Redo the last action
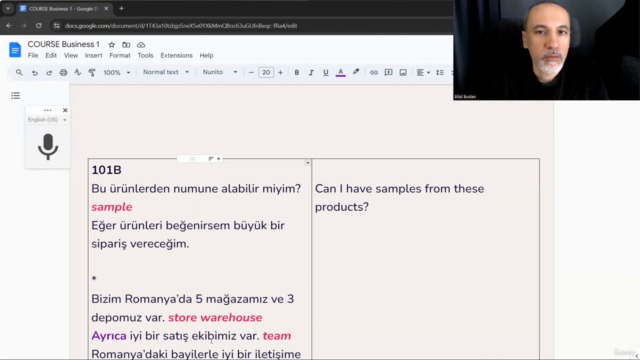This screenshot has width=640, height=360. tap(49, 72)
